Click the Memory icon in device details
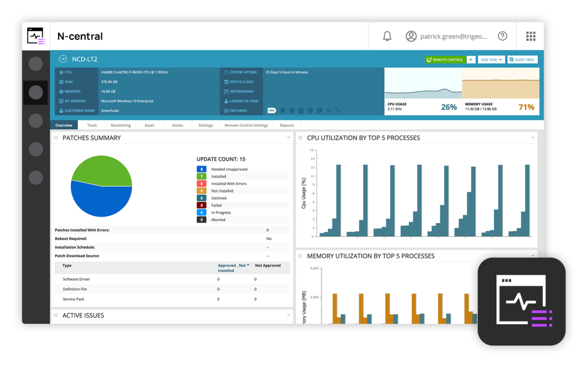The image size is (588, 368). click(61, 91)
